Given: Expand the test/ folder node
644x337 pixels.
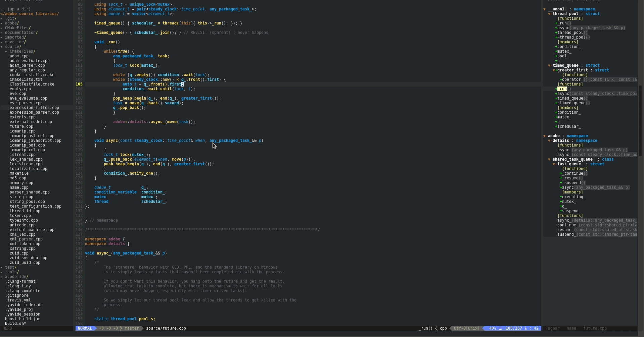Looking at the screenshot, I should pyautogui.click(x=2, y=267).
